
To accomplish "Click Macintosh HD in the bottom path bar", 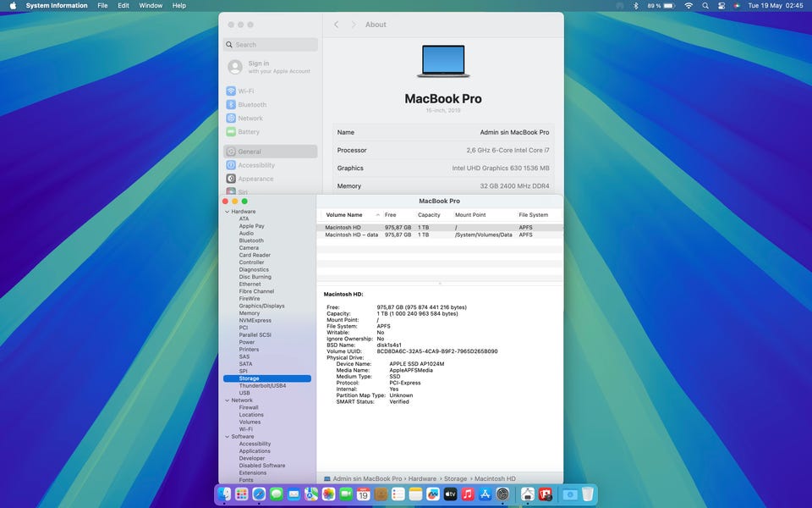I will (495, 478).
